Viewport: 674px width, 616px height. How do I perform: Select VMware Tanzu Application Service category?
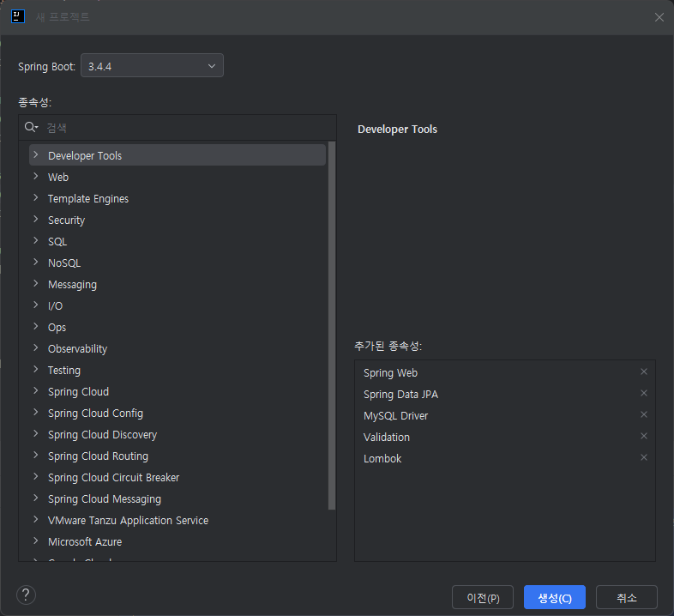coord(128,521)
